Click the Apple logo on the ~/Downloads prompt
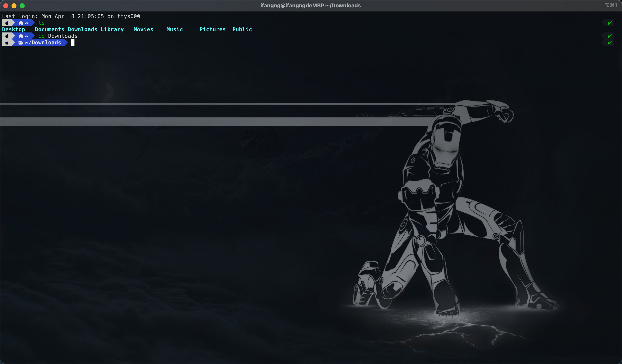Image resolution: width=622 pixels, height=364 pixels. (x=7, y=43)
